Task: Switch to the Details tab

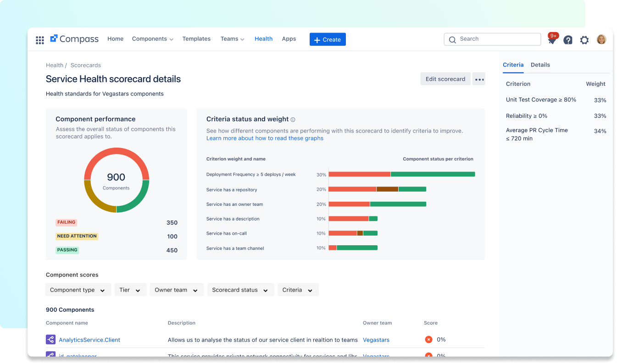Action: click(x=540, y=65)
